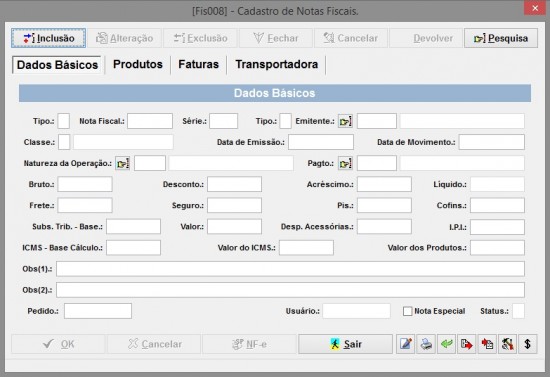Click the Cofins value field
This screenshot has height=377, width=550.
click(x=497, y=205)
